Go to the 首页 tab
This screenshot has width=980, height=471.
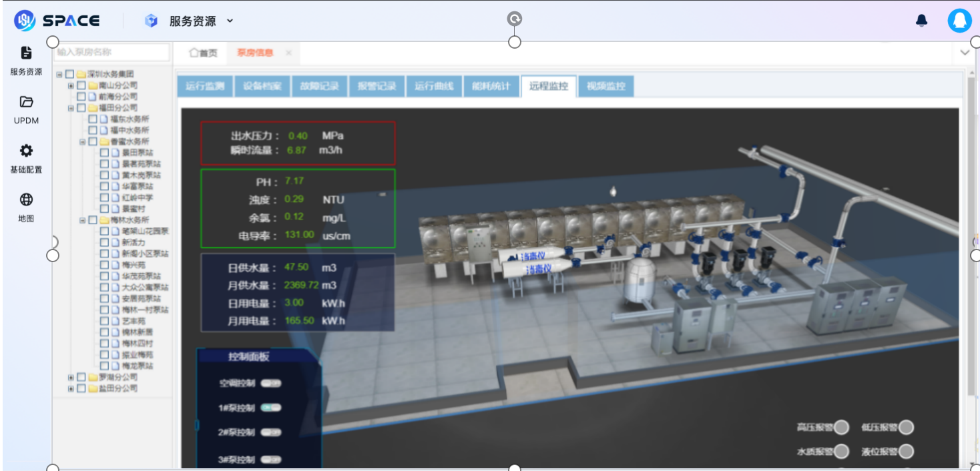[x=204, y=53]
